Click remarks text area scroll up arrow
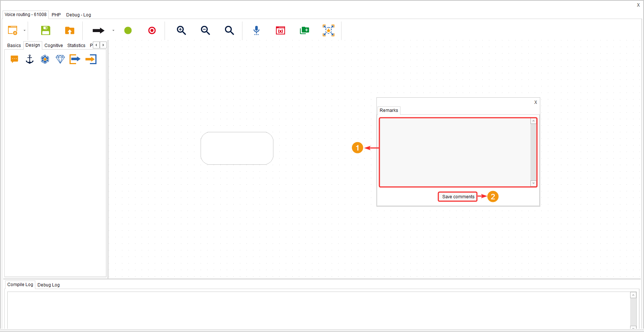Viewport: 644px width, 332px height. pyautogui.click(x=533, y=121)
